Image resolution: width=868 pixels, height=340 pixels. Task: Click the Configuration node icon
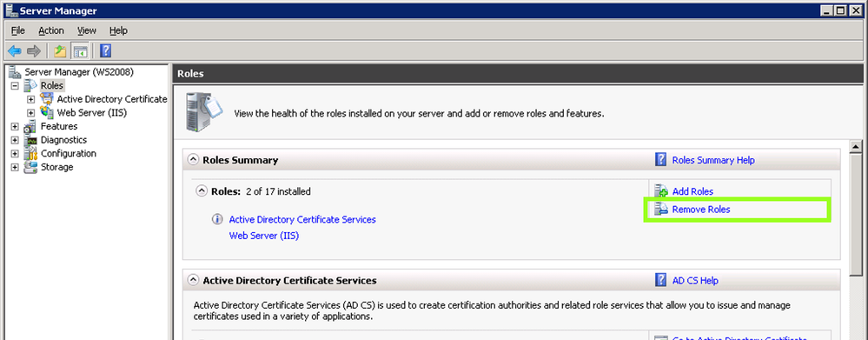(31, 153)
